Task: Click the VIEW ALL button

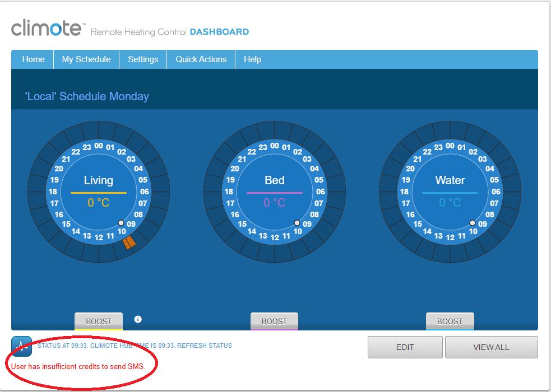Action: pos(491,347)
